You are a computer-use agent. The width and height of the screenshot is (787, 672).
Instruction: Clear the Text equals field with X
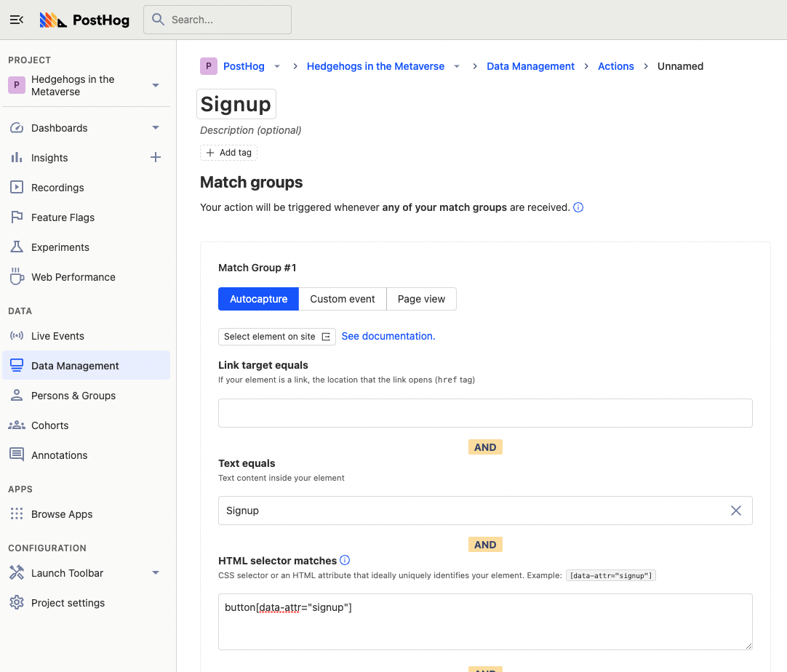coord(735,511)
